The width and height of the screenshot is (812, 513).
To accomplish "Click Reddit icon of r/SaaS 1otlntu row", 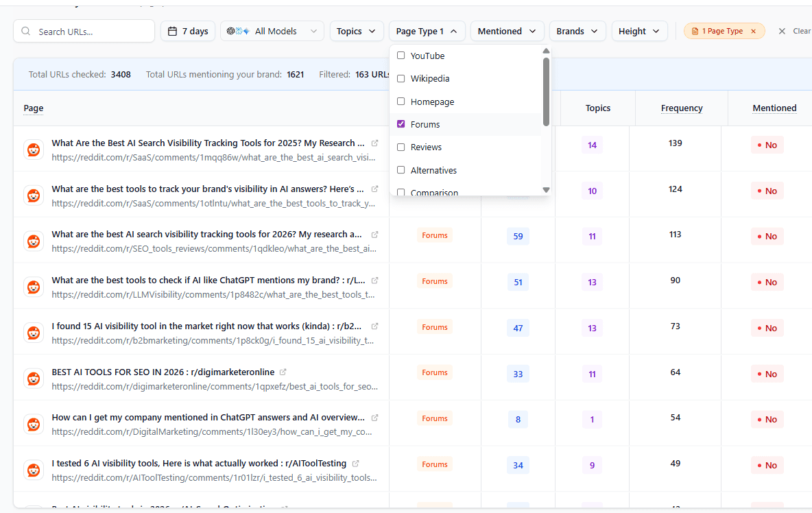I will pyautogui.click(x=34, y=195).
